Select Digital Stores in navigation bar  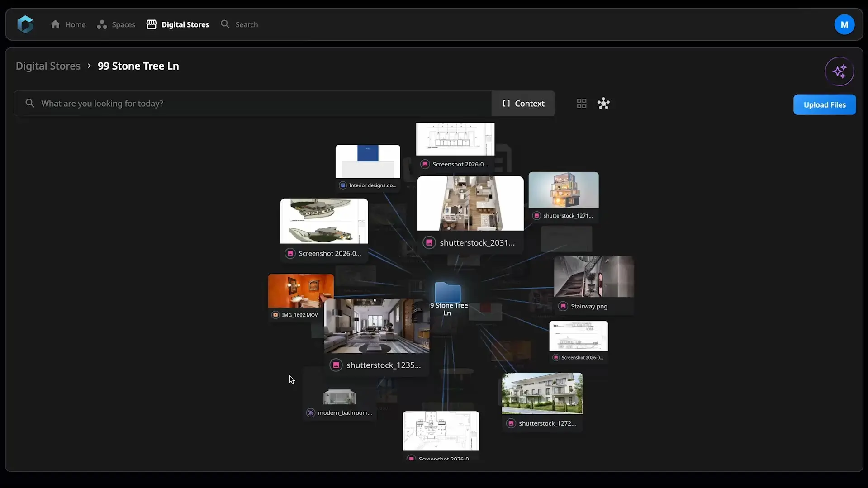point(178,24)
